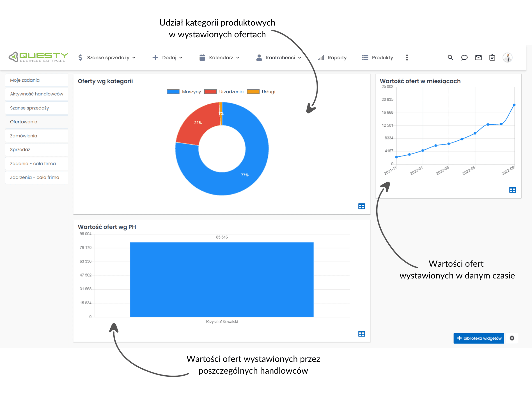Click the 2022-08 axis label

tap(508, 170)
